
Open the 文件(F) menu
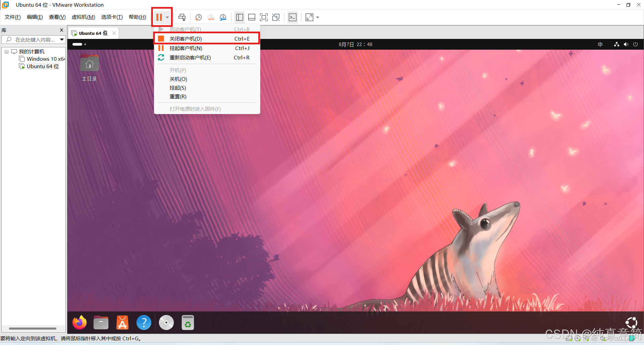tap(13, 17)
